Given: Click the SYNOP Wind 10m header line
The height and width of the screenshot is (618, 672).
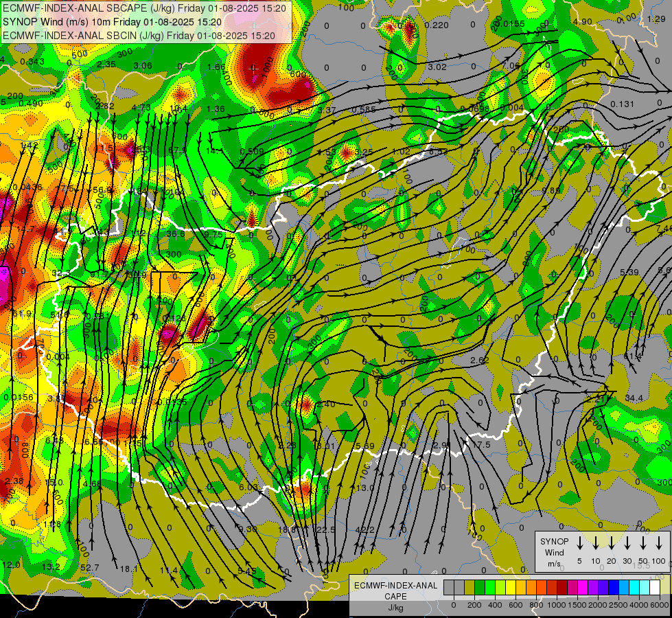Looking at the screenshot, I should tap(113, 22).
